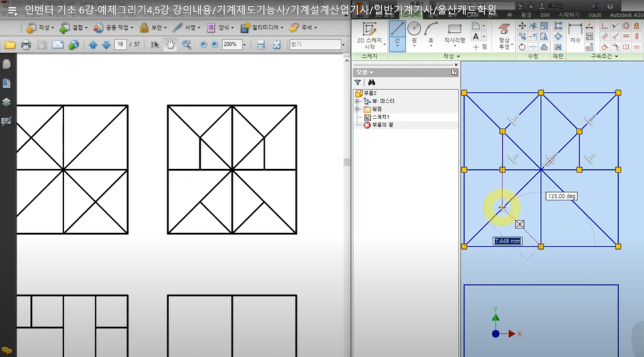Screen dimensions: 644x357
Task: Open a file in Acrobat
Action: tap(10, 45)
